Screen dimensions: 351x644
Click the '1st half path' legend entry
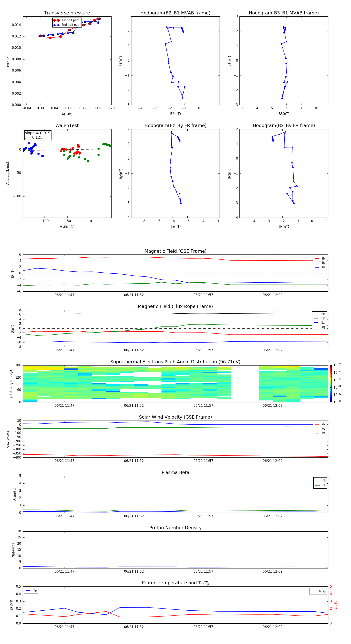point(66,20)
